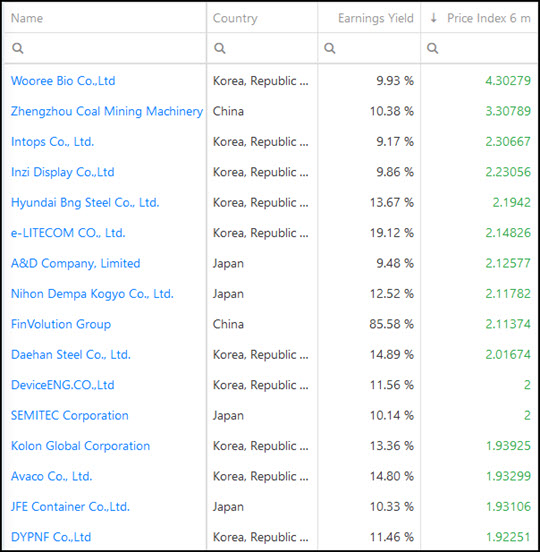Click the 12.52 % earnings yield cell
The width and height of the screenshot is (540, 552).
pos(391,294)
